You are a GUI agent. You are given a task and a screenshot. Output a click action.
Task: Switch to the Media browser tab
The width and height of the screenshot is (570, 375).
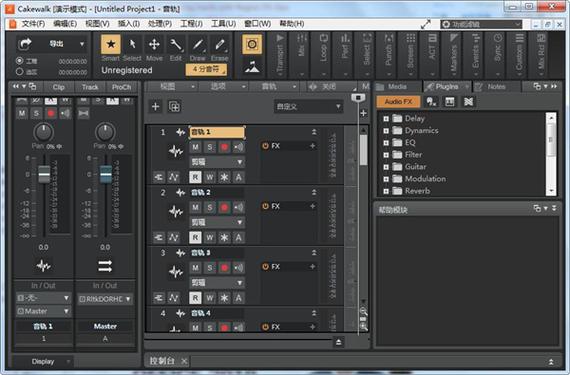[x=397, y=86]
